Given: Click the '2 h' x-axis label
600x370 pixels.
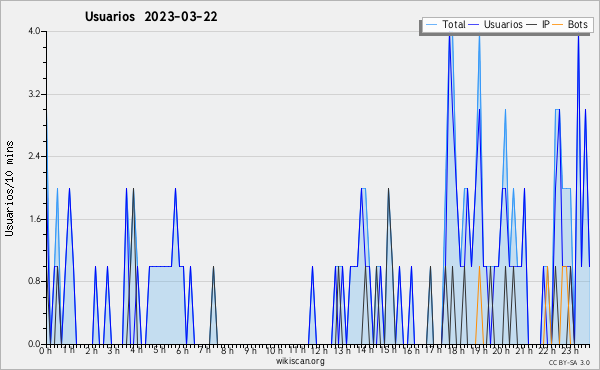Looking at the screenshot, I should (x=91, y=351).
